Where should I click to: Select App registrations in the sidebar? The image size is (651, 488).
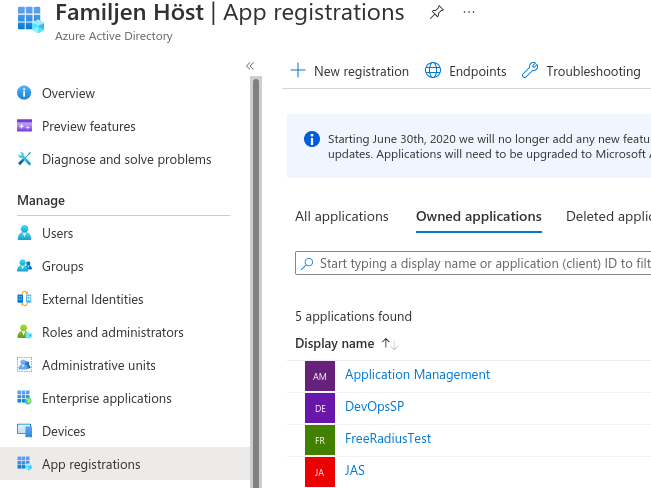pos(125,463)
